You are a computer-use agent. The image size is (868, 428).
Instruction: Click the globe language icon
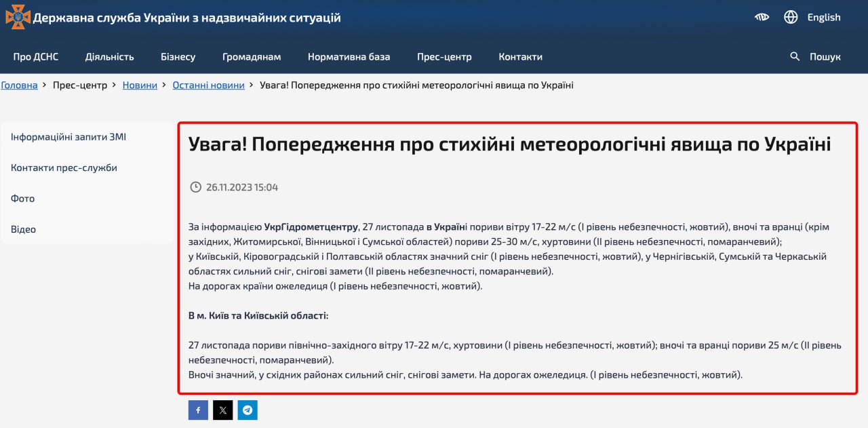pos(791,18)
